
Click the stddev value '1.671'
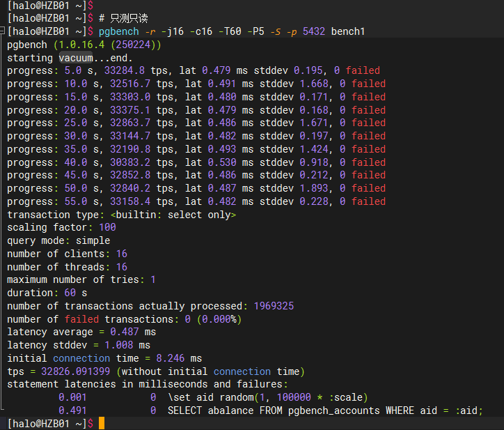[314, 123]
